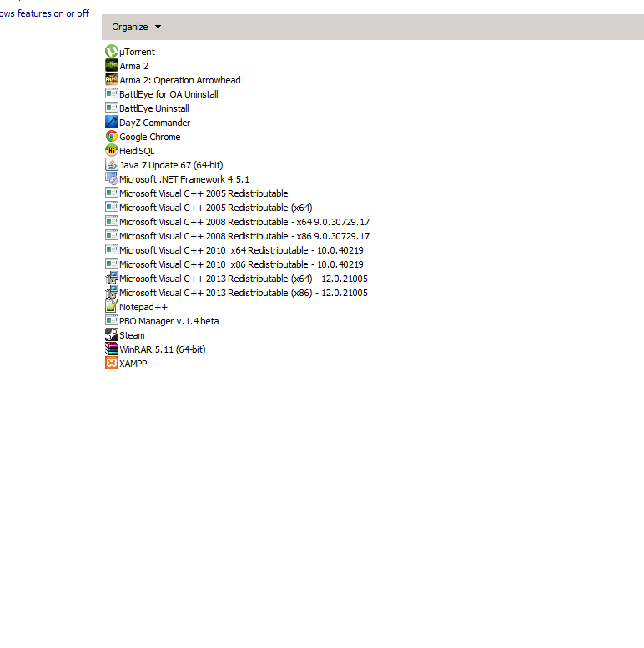644x648 pixels.
Task: Click the Java 7 Update 67 icon
Action: coord(112,164)
